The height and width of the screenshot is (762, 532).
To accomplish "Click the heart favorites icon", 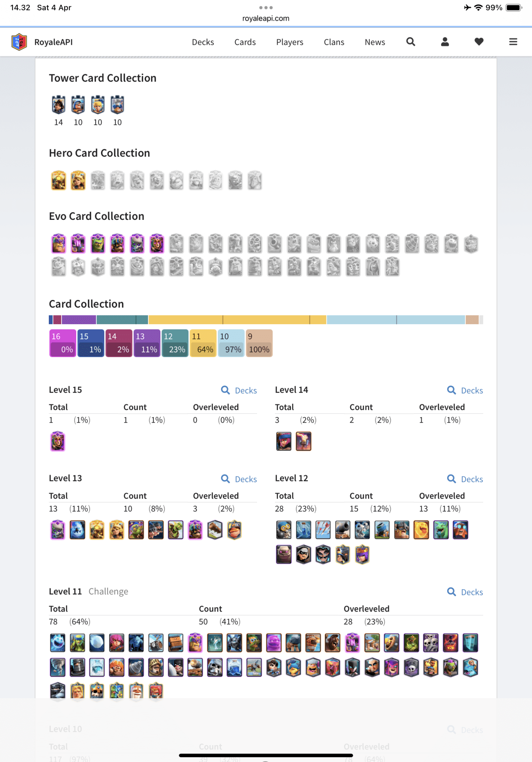I will tap(479, 42).
